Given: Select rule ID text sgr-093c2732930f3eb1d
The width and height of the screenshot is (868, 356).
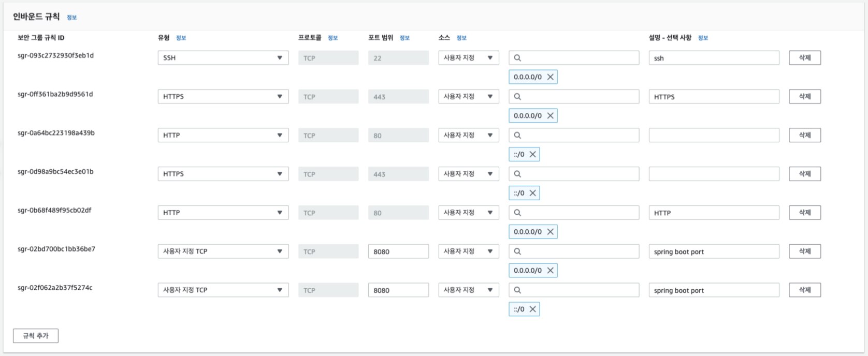Looking at the screenshot, I should (56, 56).
